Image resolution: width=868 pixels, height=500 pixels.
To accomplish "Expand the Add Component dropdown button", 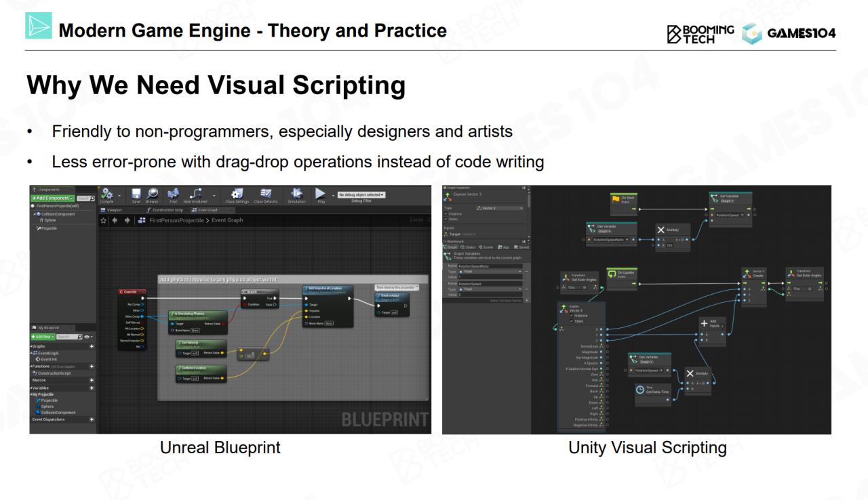I will pyautogui.click(x=52, y=199).
